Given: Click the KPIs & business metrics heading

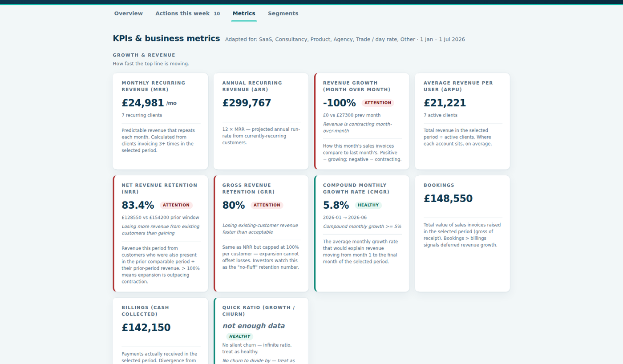Looking at the screenshot, I should 166,38.
